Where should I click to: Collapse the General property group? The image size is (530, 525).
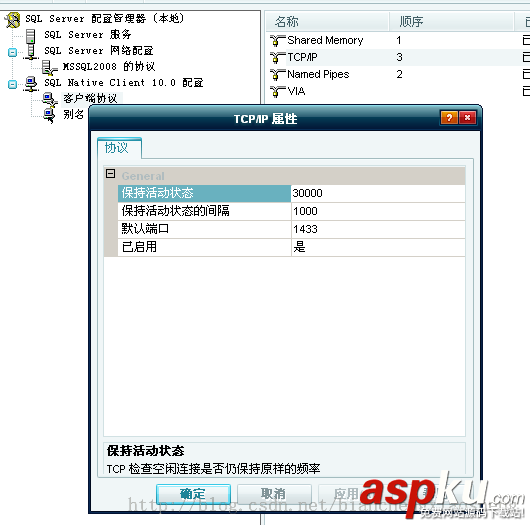pyautogui.click(x=111, y=174)
